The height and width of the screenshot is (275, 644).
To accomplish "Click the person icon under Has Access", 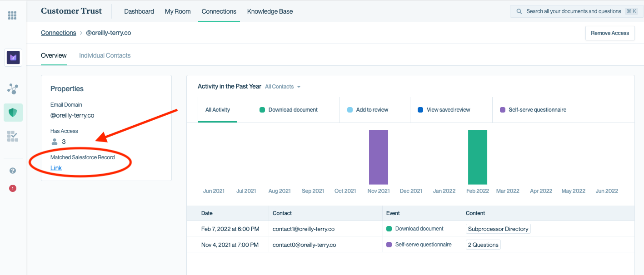I will click(55, 142).
